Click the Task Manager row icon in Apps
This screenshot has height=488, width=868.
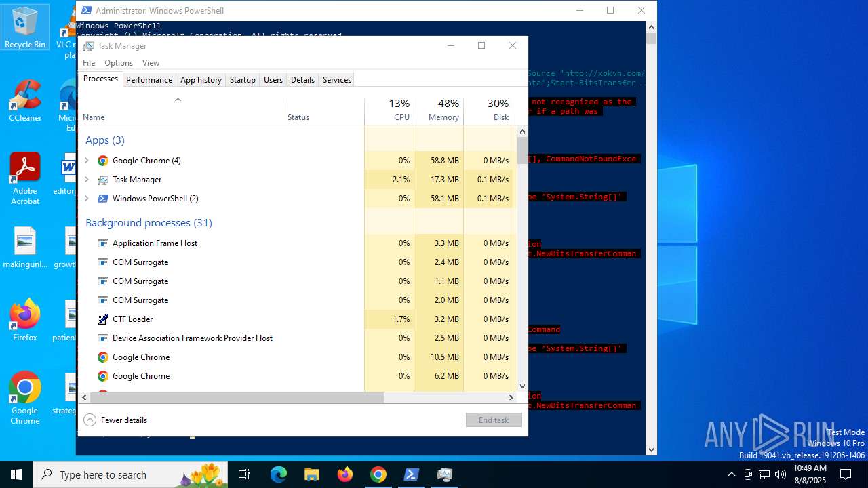pyautogui.click(x=103, y=180)
